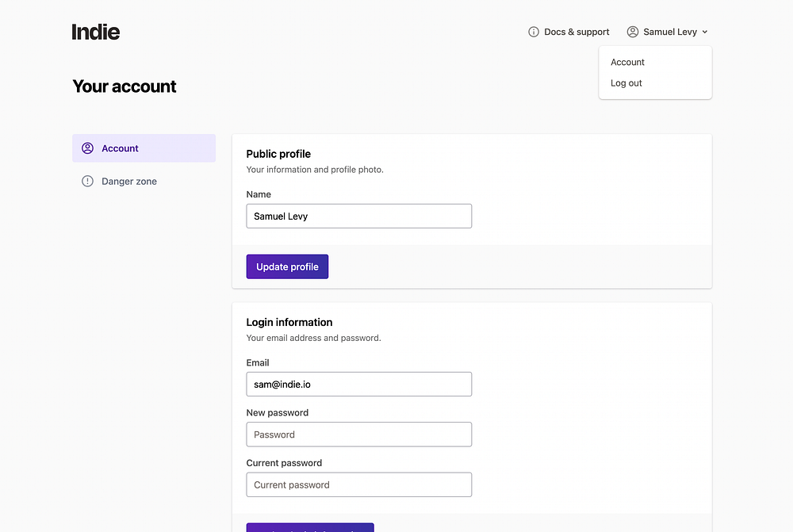Viewport: 793px width, 532px height.
Task: Click the chevron arrow next to Samuel Levy
Action: pyautogui.click(x=704, y=32)
